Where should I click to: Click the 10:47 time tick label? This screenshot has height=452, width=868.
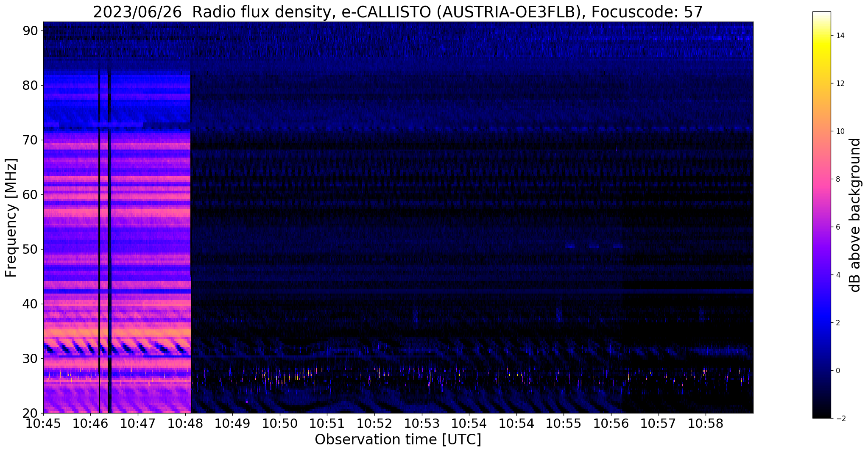(x=138, y=424)
